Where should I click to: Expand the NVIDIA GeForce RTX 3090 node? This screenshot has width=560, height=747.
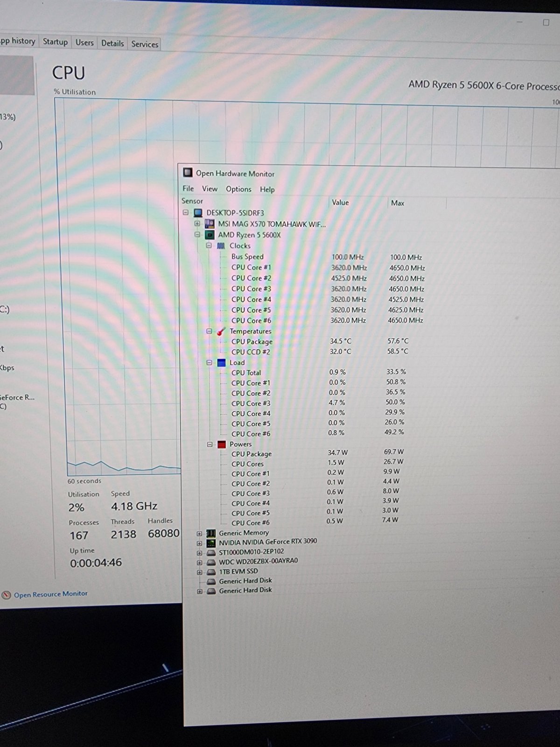(199, 543)
